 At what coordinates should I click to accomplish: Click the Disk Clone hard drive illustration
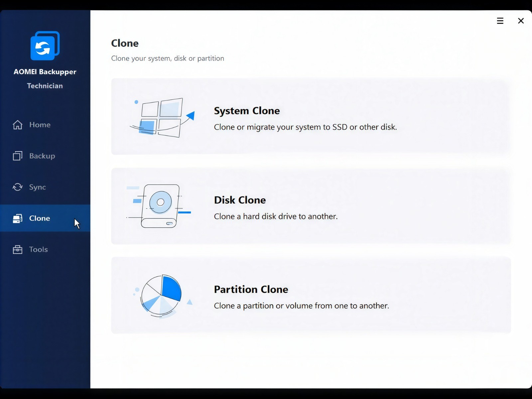[159, 206]
